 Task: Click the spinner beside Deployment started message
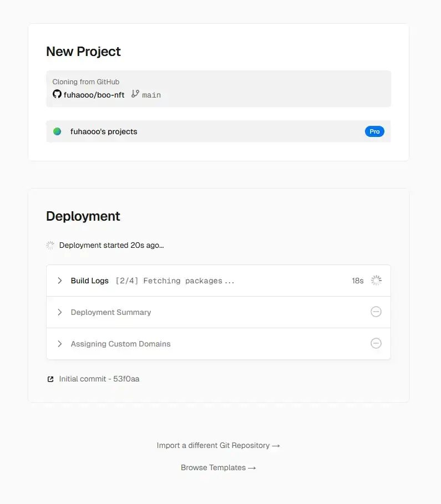tap(50, 245)
